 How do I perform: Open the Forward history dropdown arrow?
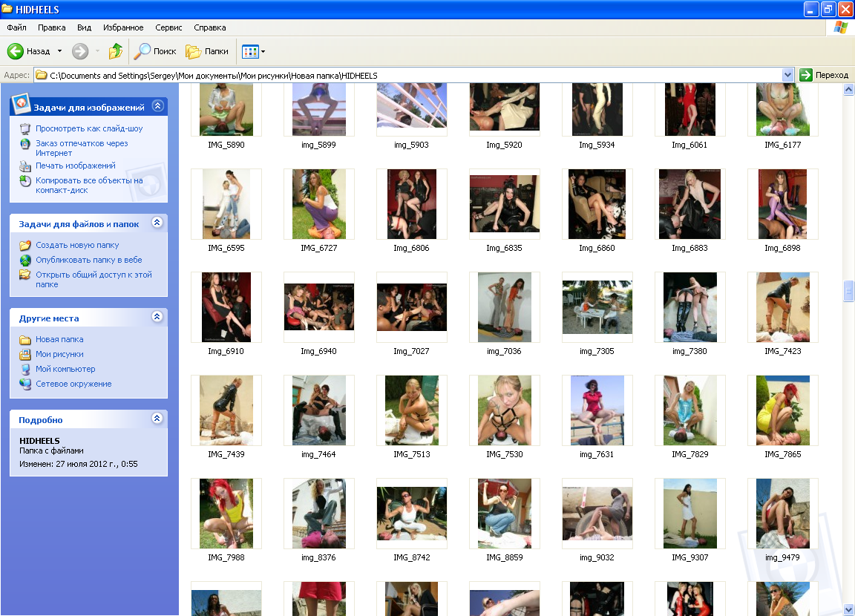tap(98, 51)
